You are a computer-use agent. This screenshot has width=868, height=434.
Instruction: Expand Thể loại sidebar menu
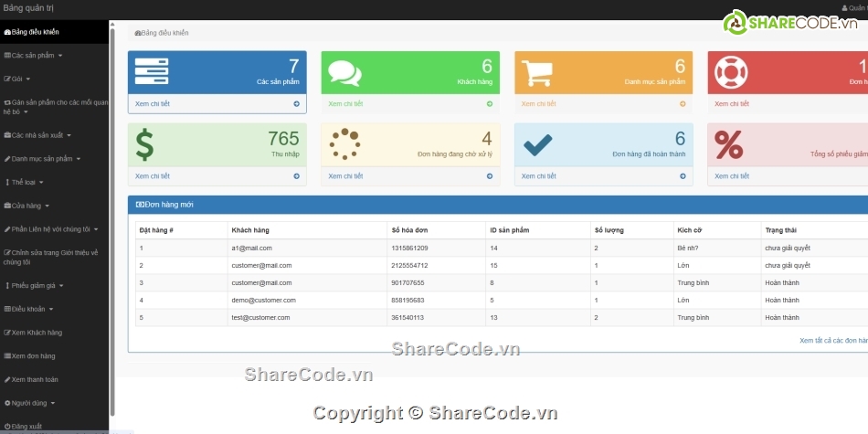pyautogui.click(x=54, y=182)
